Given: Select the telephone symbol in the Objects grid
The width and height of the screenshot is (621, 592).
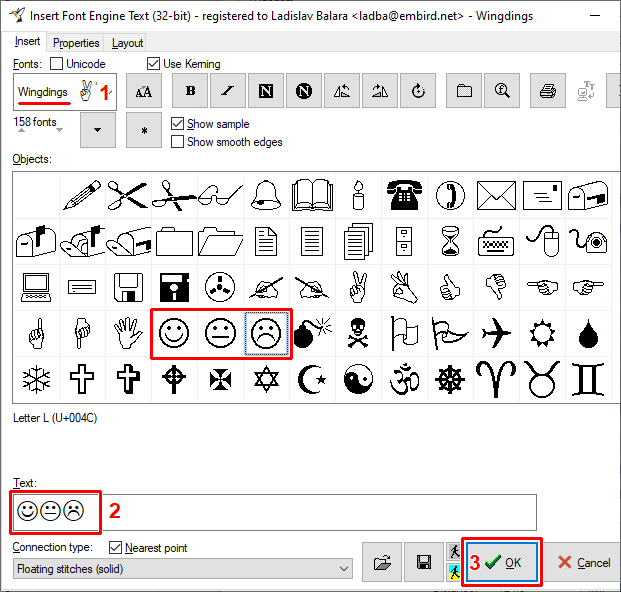Looking at the screenshot, I should 404,194.
